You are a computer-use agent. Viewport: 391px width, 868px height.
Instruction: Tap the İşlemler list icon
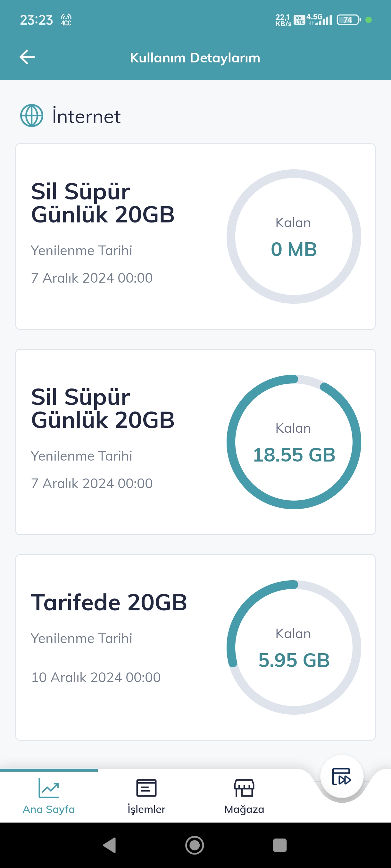pos(146,788)
